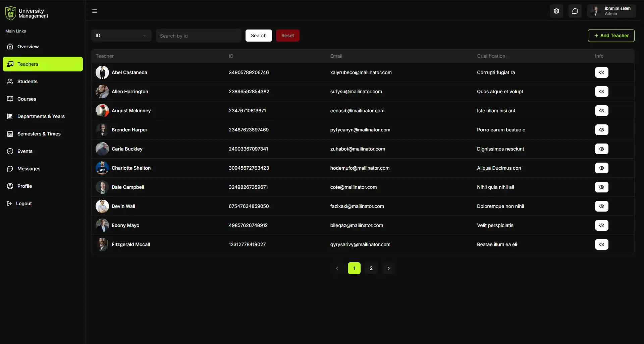
Task: Open the chat bubble icon in header
Action: pos(575,11)
